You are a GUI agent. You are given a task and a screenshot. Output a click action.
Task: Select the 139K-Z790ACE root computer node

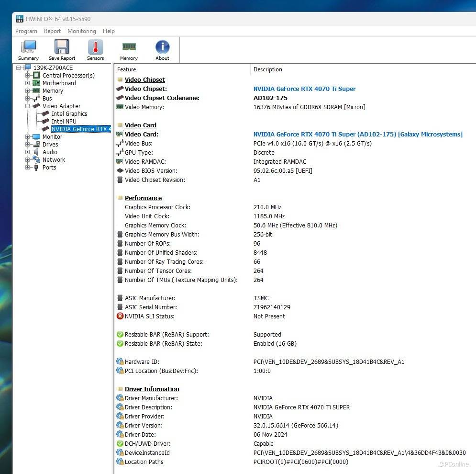click(53, 68)
